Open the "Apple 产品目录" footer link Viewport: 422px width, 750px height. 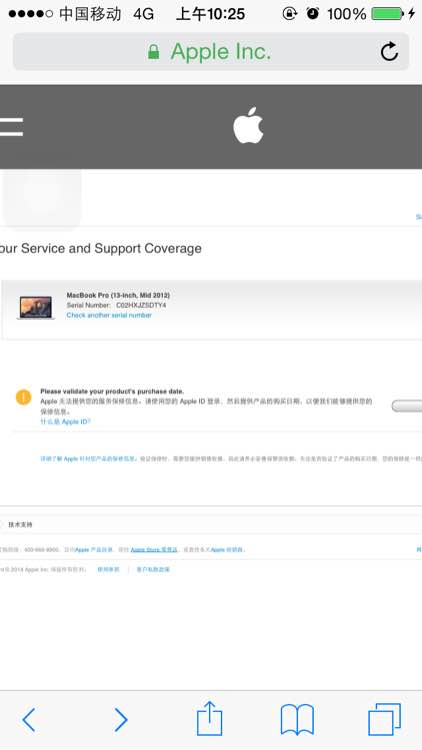pyautogui.click(x=94, y=550)
